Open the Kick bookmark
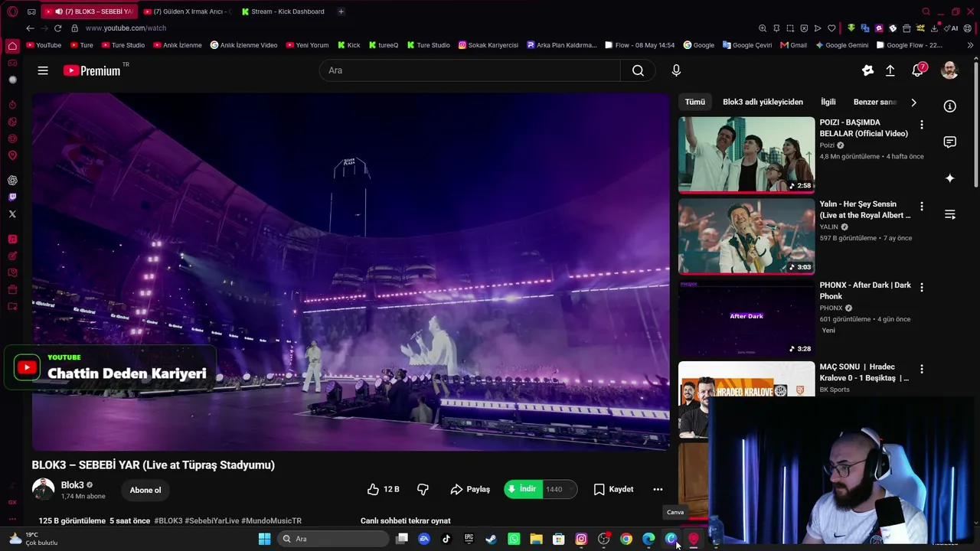Screen dimensions: 980x551 coord(348,45)
